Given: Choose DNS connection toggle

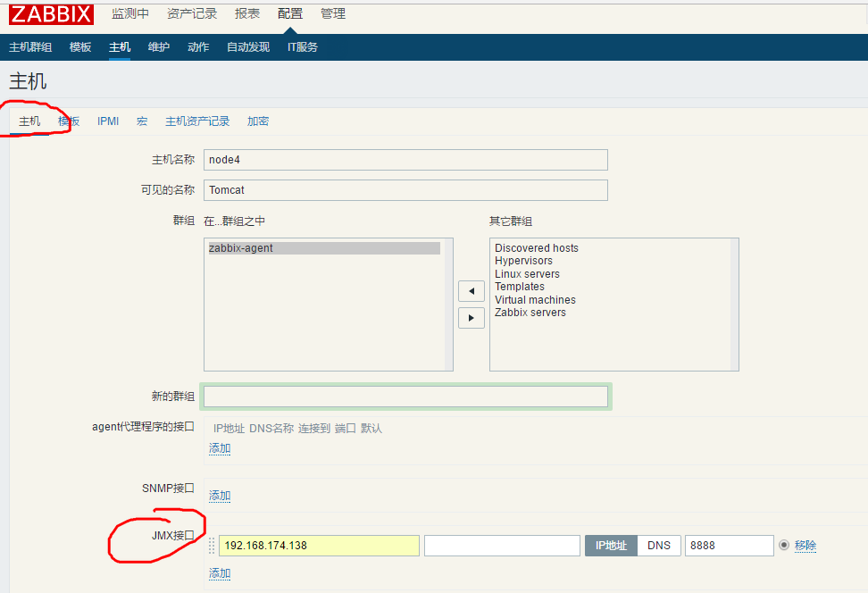Looking at the screenshot, I should (x=659, y=546).
